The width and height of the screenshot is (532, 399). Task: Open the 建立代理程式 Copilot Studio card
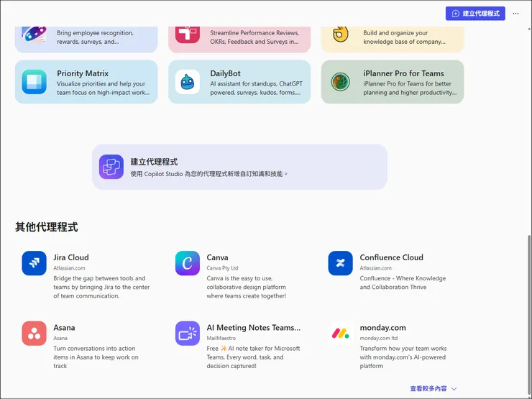[239, 167]
